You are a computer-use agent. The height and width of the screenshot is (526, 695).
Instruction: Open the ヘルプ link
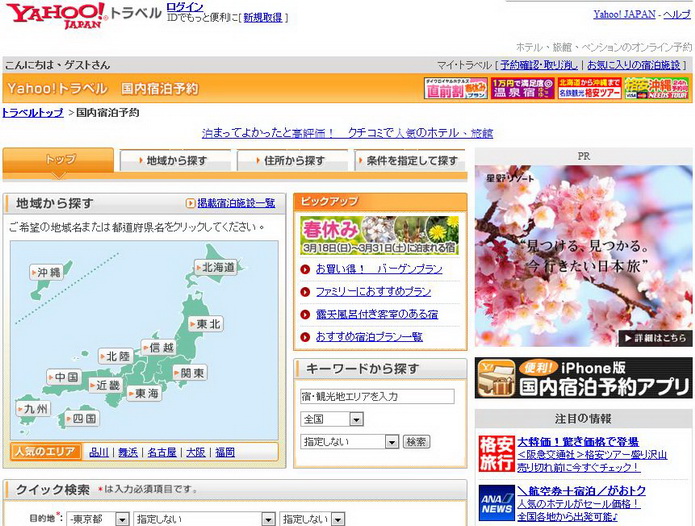point(677,14)
